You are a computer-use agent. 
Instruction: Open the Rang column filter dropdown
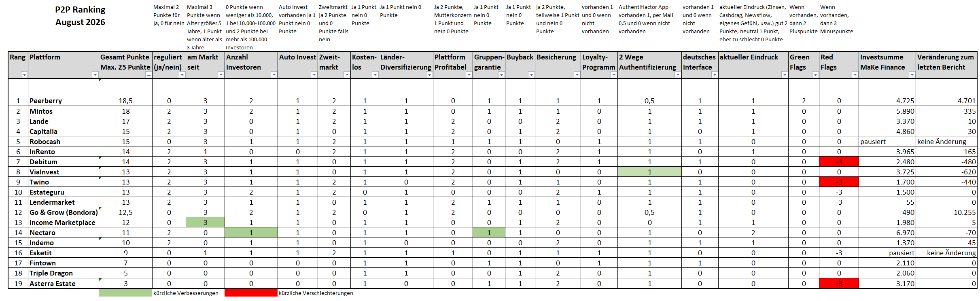pos(24,74)
